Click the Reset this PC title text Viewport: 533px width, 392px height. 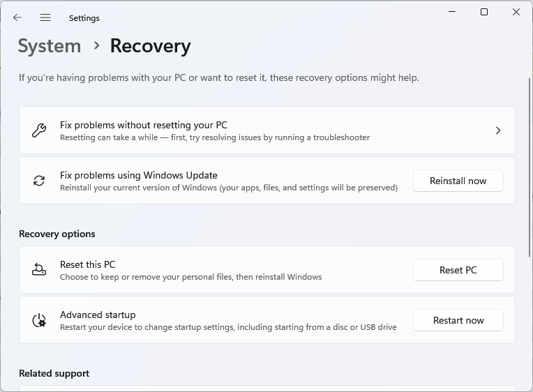[88, 264]
